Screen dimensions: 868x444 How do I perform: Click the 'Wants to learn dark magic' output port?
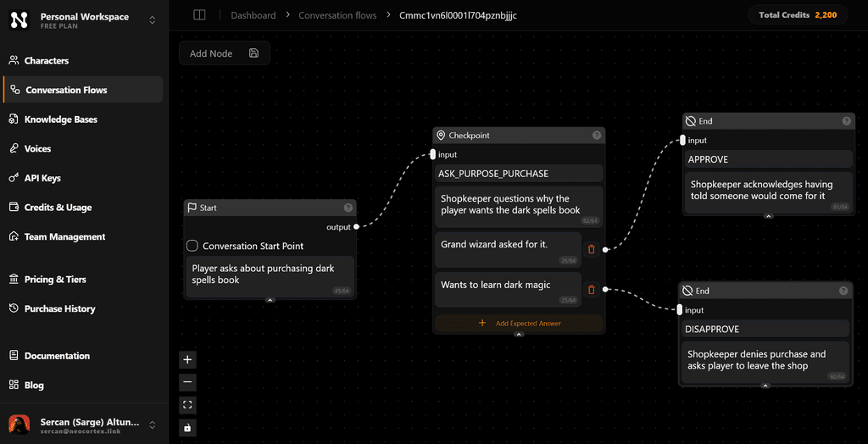point(605,289)
